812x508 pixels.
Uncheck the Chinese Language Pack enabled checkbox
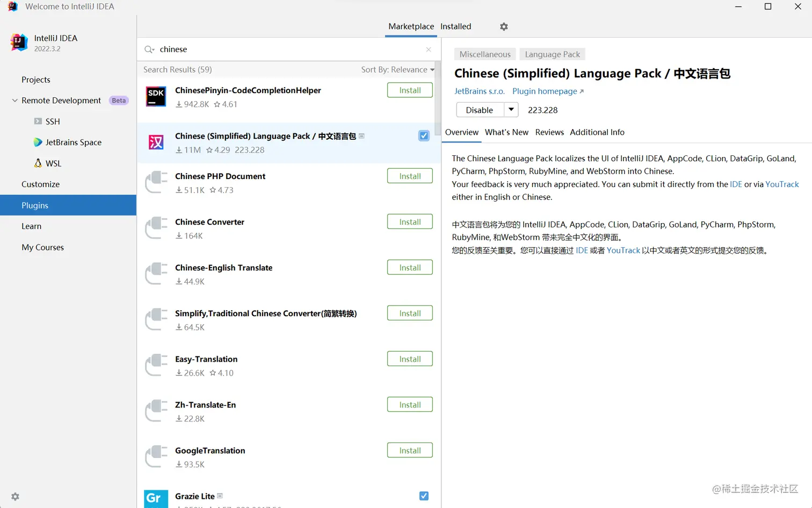[424, 136]
